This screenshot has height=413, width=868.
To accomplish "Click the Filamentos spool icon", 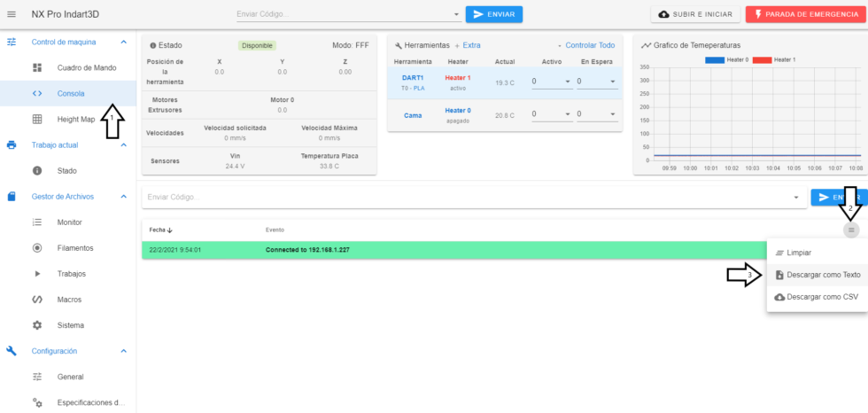I will click(x=37, y=248).
